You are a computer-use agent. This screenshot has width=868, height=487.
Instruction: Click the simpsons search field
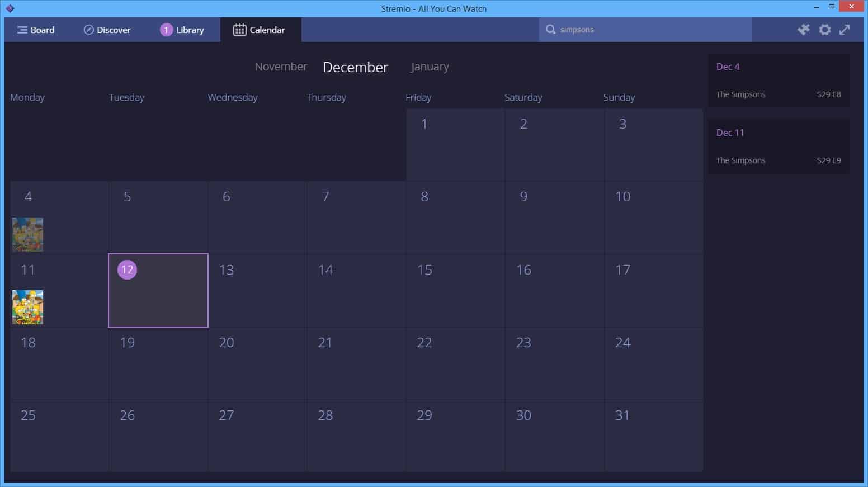pyautogui.click(x=645, y=30)
